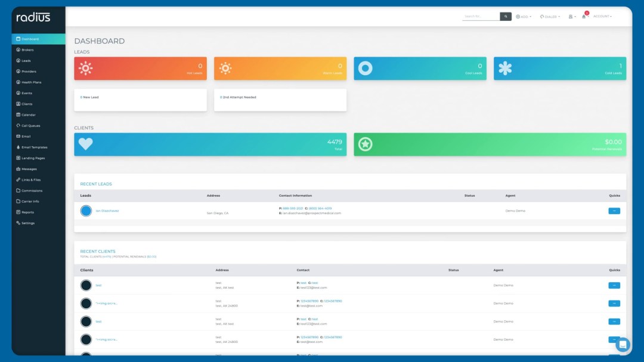Click the 2nd Attempt Needed card

[x=280, y=100]
